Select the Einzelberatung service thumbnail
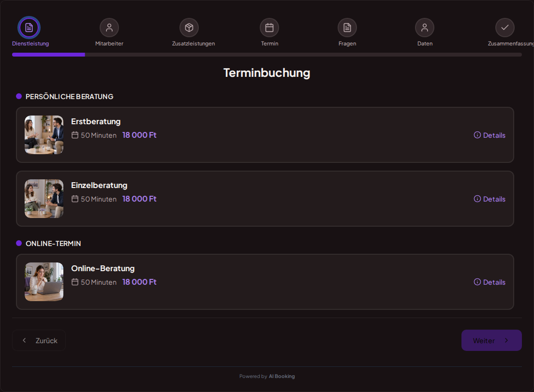 pyautogui.click(x=44, y=199)
